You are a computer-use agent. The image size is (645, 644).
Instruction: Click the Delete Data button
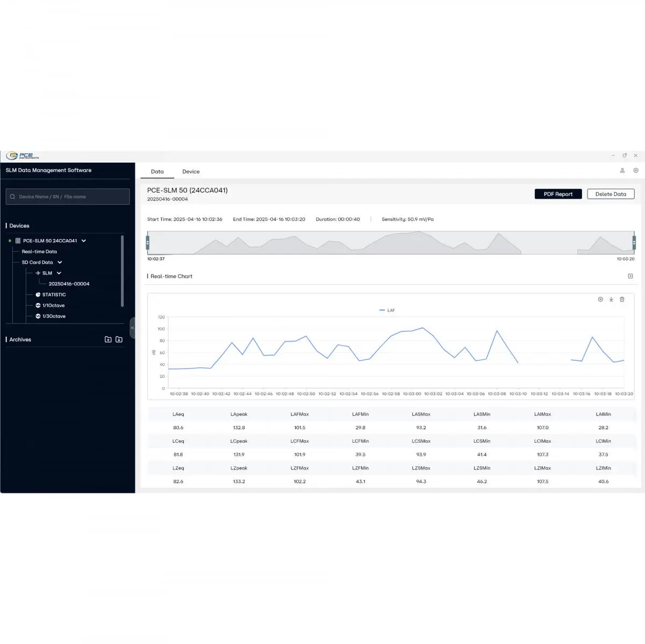(611, 194)
